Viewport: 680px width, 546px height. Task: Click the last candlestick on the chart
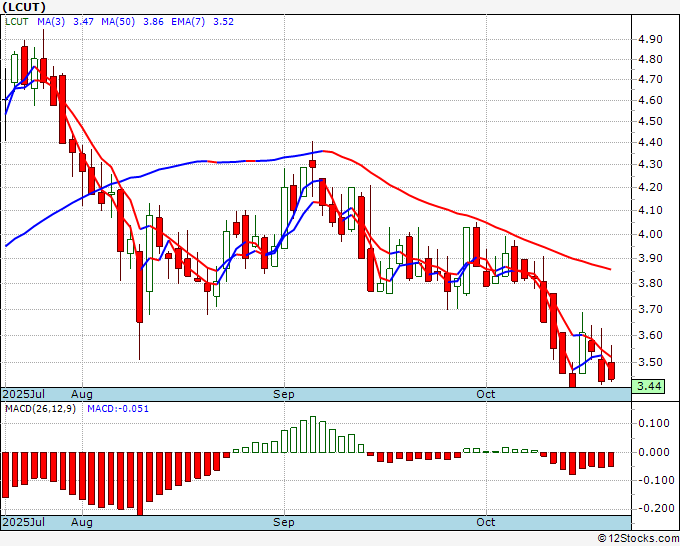[x=611, y=371]
